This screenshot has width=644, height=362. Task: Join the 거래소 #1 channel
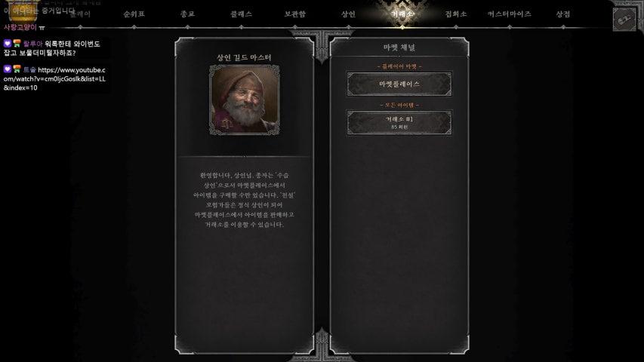399,122
